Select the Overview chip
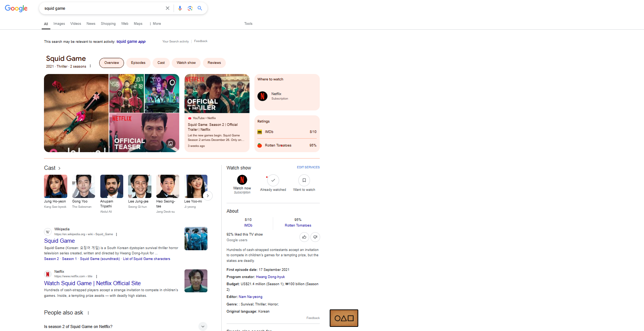Image resolution: width=644 pixels, height=331 pixels. click(x=112, y=63)
